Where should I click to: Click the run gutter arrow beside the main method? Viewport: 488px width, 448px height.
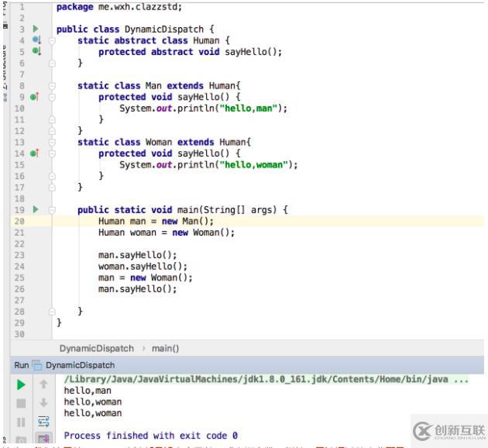coord(36,209)
